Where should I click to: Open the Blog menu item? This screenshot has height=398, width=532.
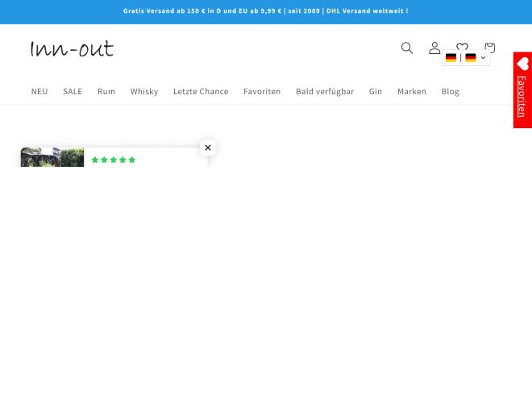click(451, 92)
